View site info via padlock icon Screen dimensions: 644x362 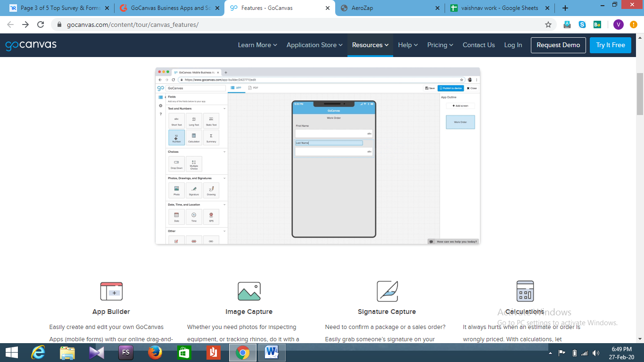59,25
